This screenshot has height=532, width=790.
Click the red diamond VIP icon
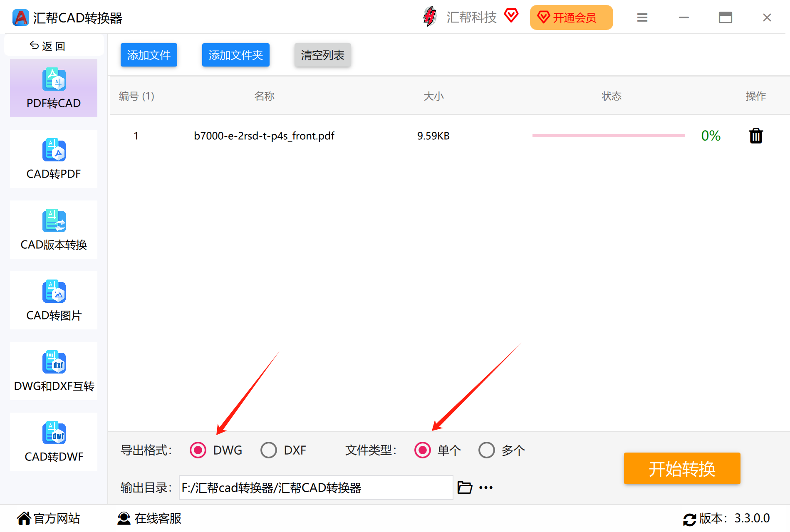coord(511,16)
